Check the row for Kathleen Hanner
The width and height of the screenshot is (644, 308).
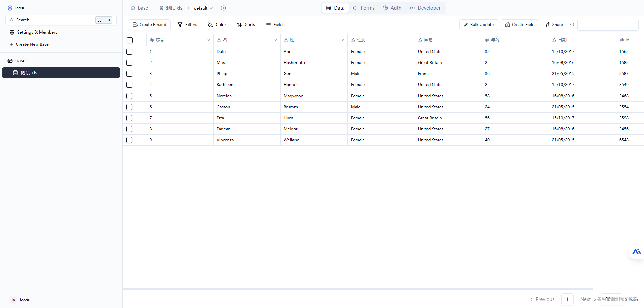click(x=129, y=85)
